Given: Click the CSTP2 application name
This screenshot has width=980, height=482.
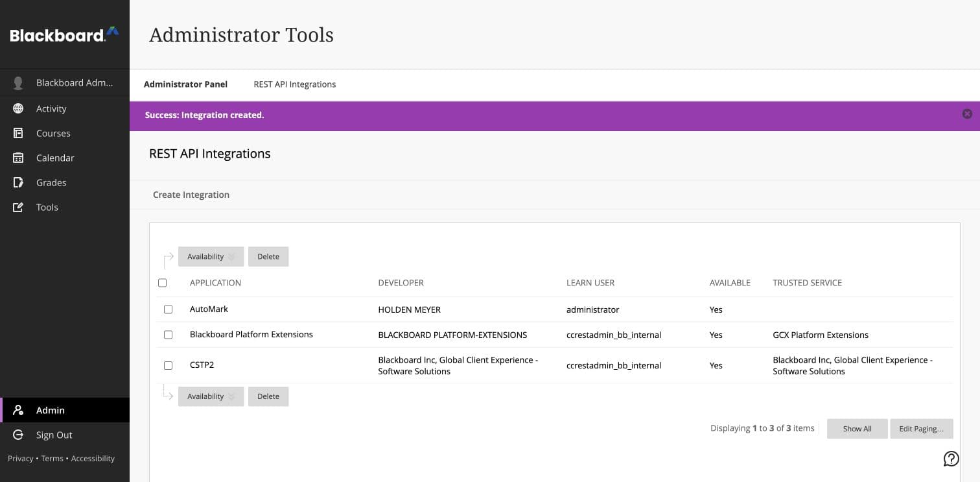Looking at the screenshot, I should (202, 365).
